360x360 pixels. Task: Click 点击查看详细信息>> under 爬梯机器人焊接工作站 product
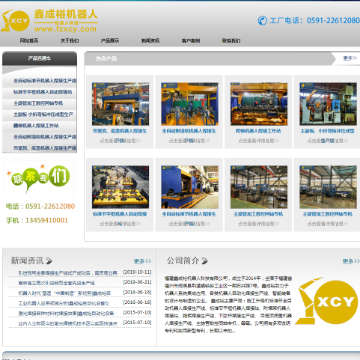point(259,141)
